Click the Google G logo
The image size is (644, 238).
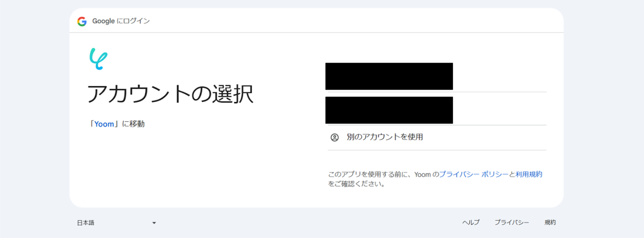pos(82,21)
